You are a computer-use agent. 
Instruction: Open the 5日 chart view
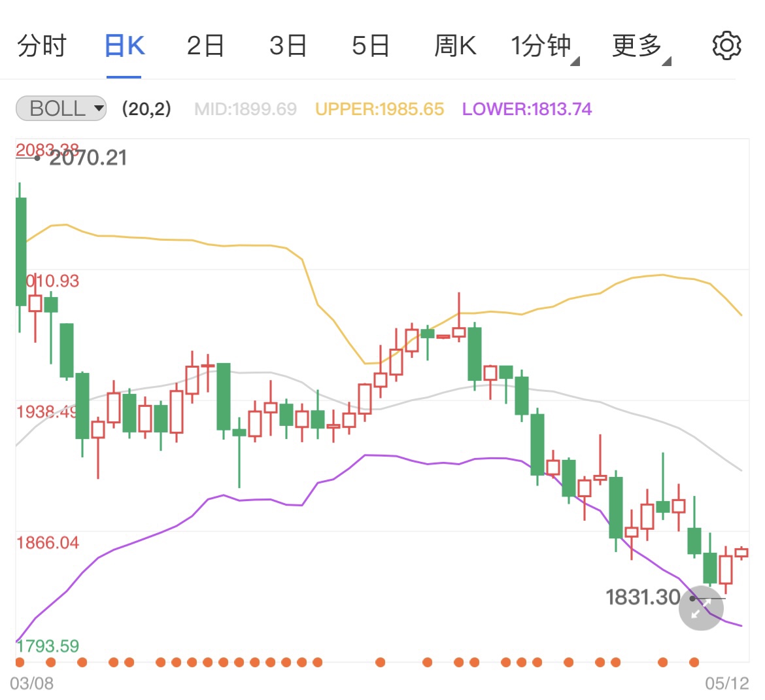click(371, 45)
